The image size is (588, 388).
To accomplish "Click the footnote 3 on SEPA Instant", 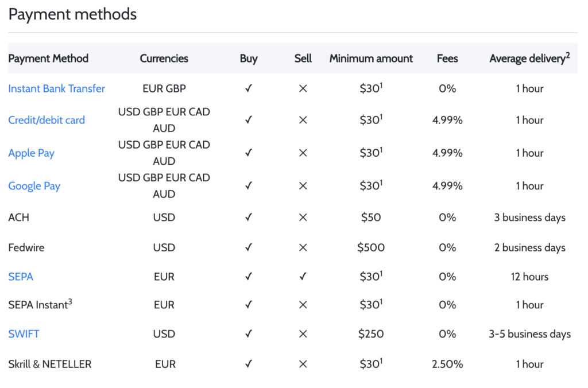I will click(69, 300).
